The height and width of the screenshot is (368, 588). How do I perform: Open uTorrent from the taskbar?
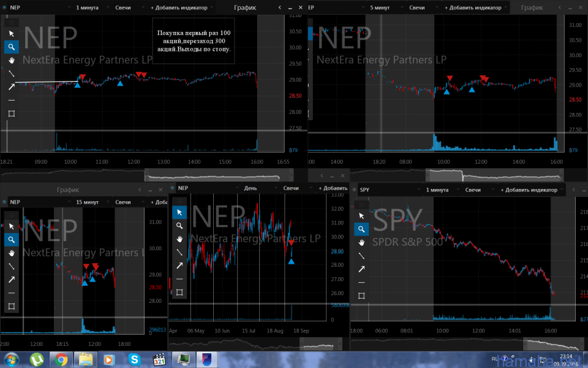37,360
